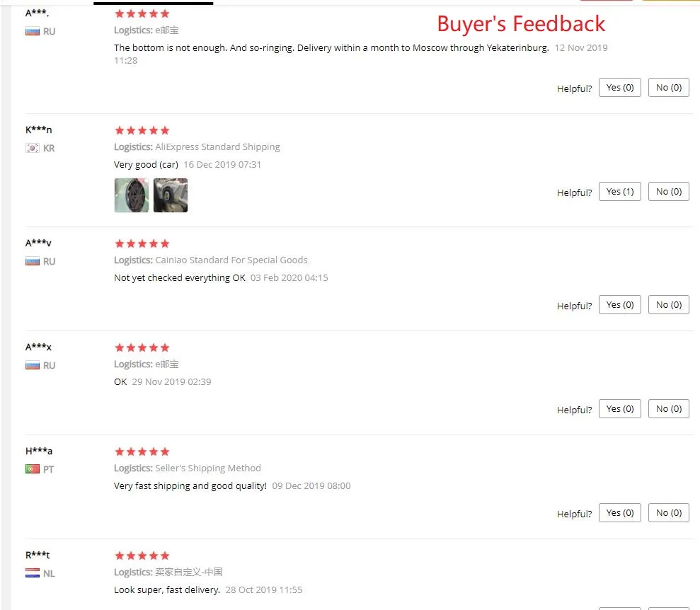Image resolution: width=700 pixels, height=610 pixels.
Task: Click the Russian flag icon beside A***x
Action: [32, 365]
